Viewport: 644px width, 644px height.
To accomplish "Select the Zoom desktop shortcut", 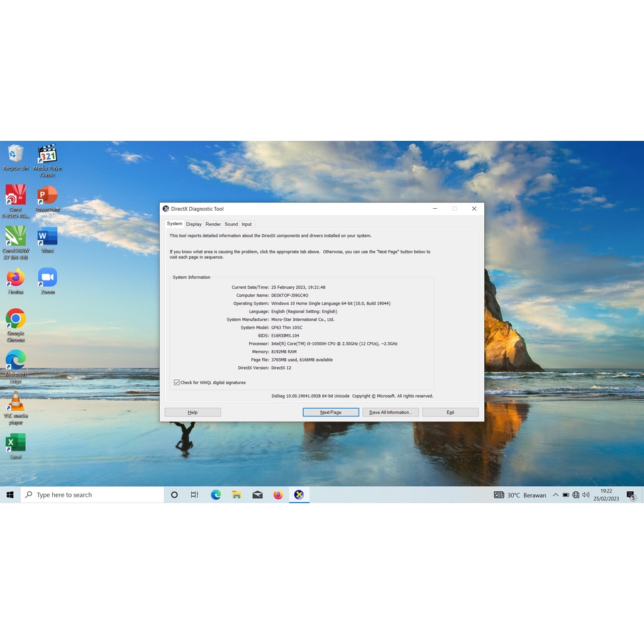I will [x=48, y=281].
